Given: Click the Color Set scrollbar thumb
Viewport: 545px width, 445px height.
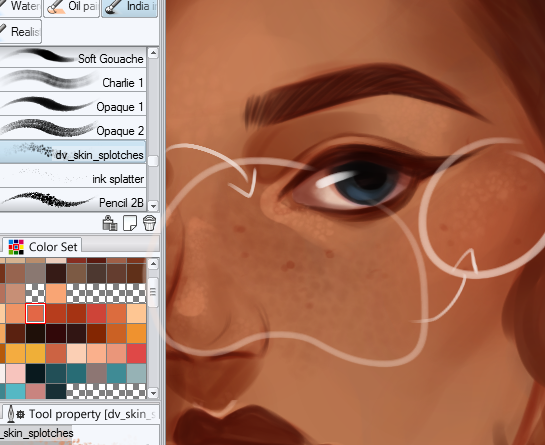Looking at the screenshot, I should 153,292.
